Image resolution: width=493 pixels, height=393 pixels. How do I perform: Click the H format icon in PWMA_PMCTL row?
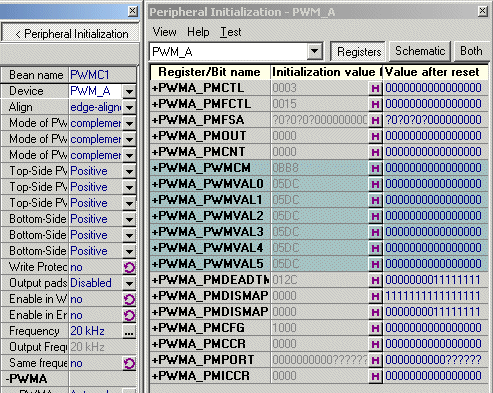point(375,88)
